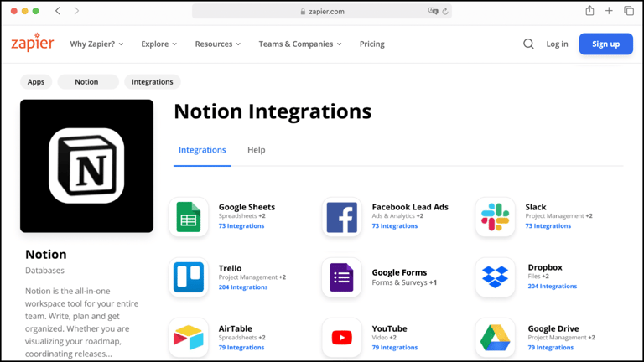Click the Ads & Analytics +2 label
Screen dimensions: 644x362
[x=397, y=216]
